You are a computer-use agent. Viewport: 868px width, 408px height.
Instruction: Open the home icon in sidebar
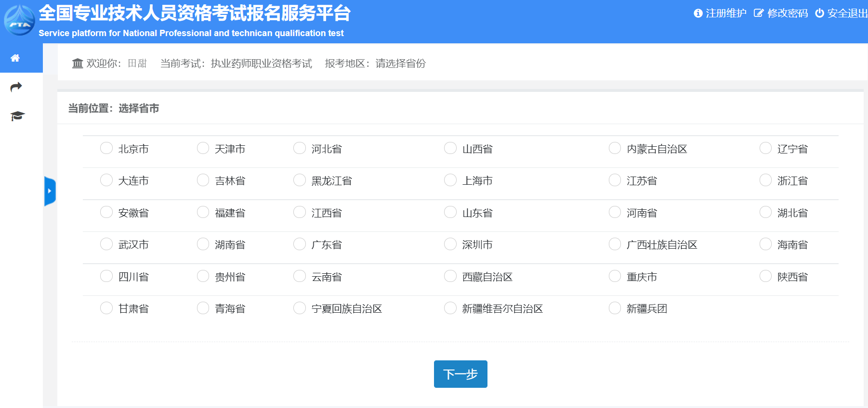15,58
